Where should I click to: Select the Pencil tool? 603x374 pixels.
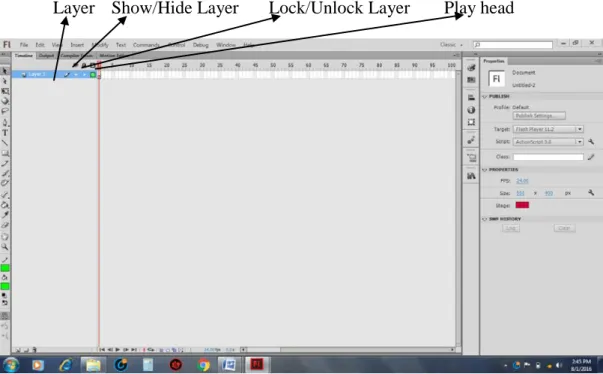pos(5,163)
